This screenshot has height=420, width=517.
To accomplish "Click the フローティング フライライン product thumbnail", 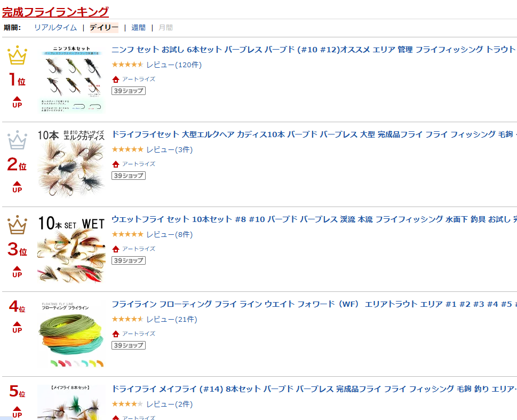I will point(71,334).
